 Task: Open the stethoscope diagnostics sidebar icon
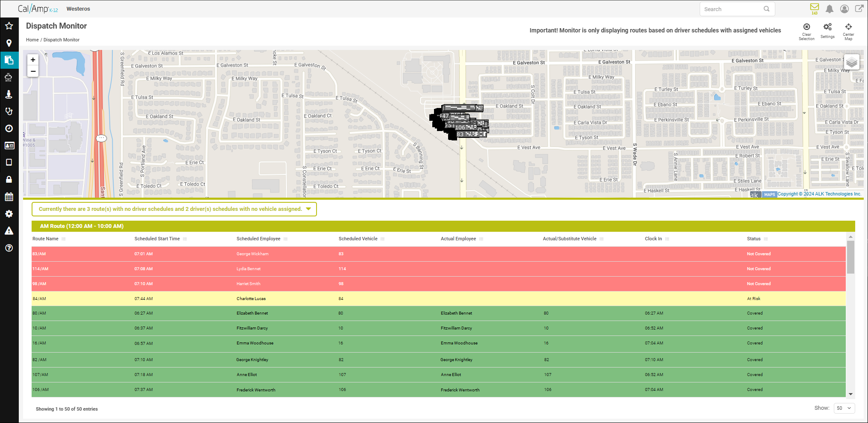point(9,111)
